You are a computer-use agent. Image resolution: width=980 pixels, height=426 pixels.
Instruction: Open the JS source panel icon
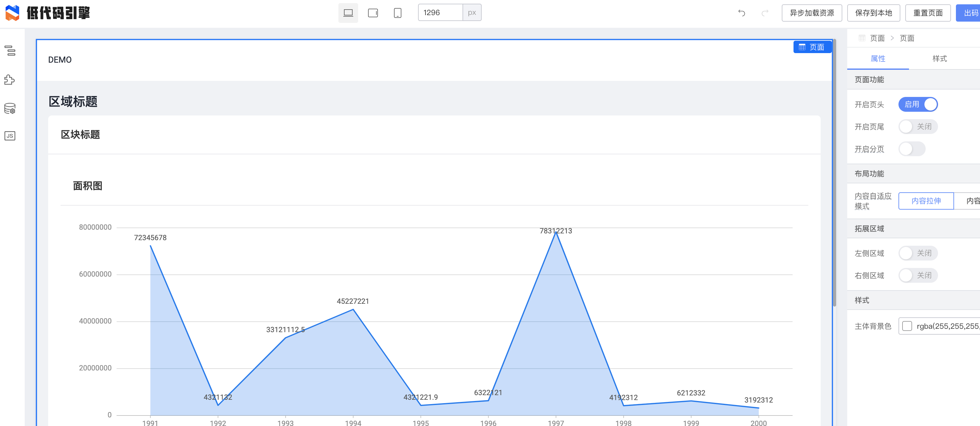tap(10, 136)
